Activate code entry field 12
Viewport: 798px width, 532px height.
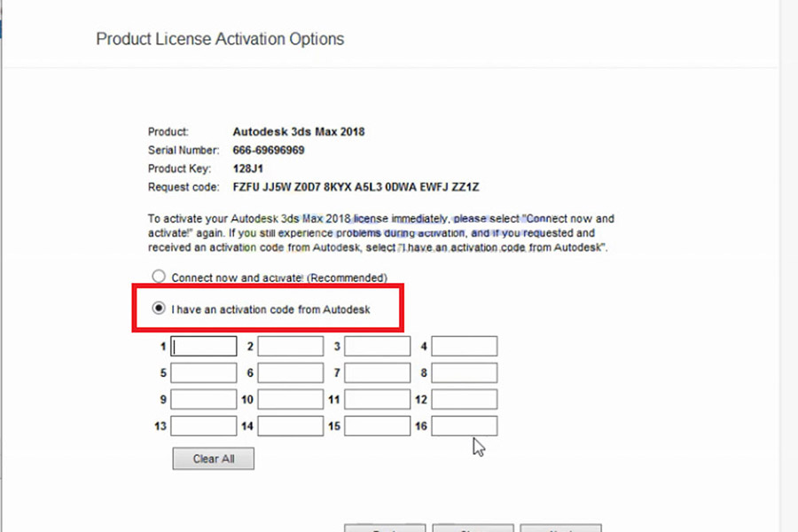pos(465,400)
